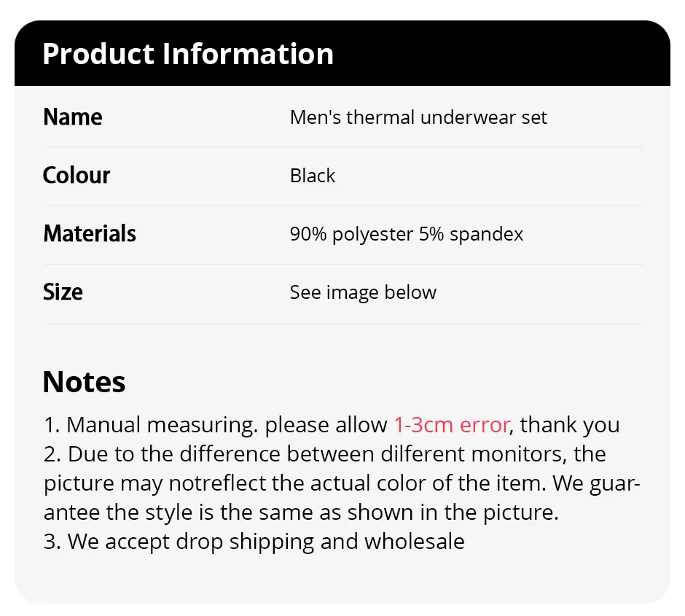Click the Notes heading

pyautogui.click(x=84, y=382)
